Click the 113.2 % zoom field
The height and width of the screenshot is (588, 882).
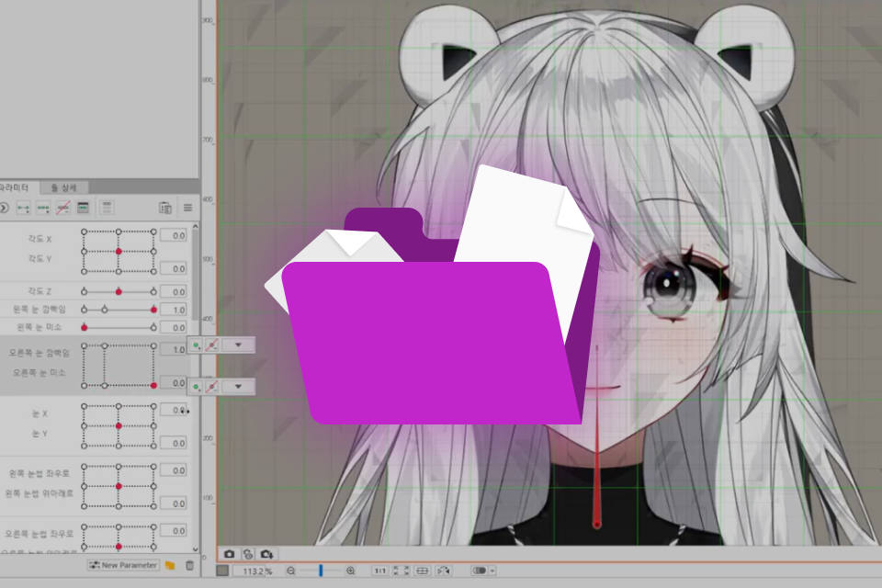click(x=254, y=571)
